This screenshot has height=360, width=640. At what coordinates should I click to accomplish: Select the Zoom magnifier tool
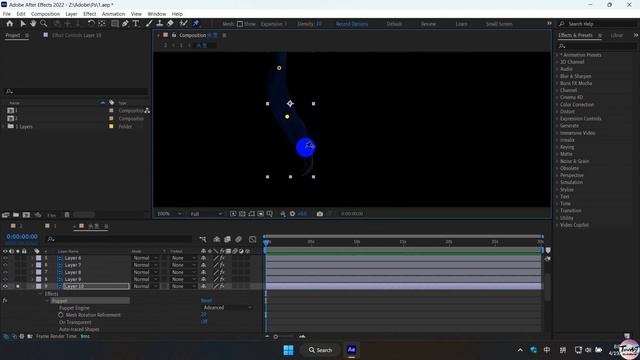tap(43, 24)
